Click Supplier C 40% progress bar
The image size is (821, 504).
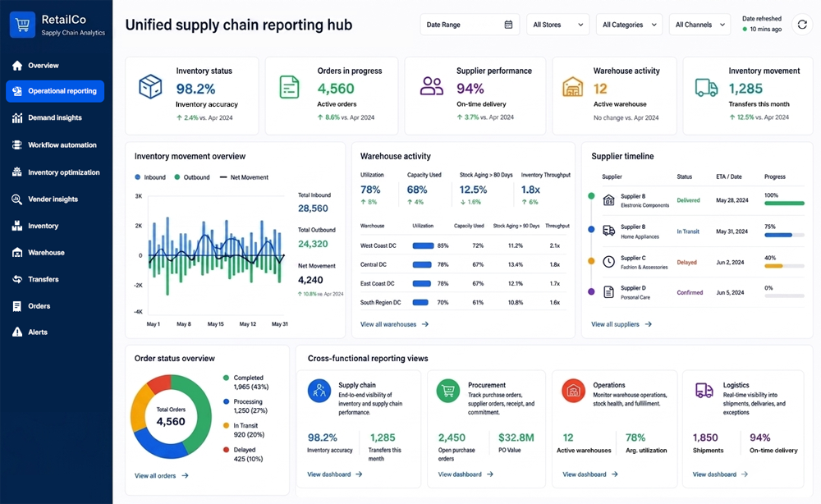pyautogui.click(x=784, y=266)
